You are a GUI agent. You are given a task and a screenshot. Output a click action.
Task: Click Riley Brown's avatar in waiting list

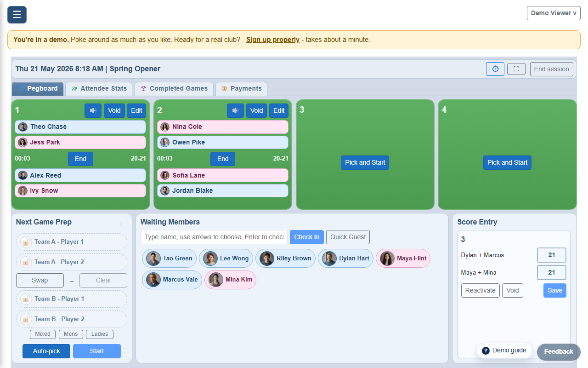(267, 259)
